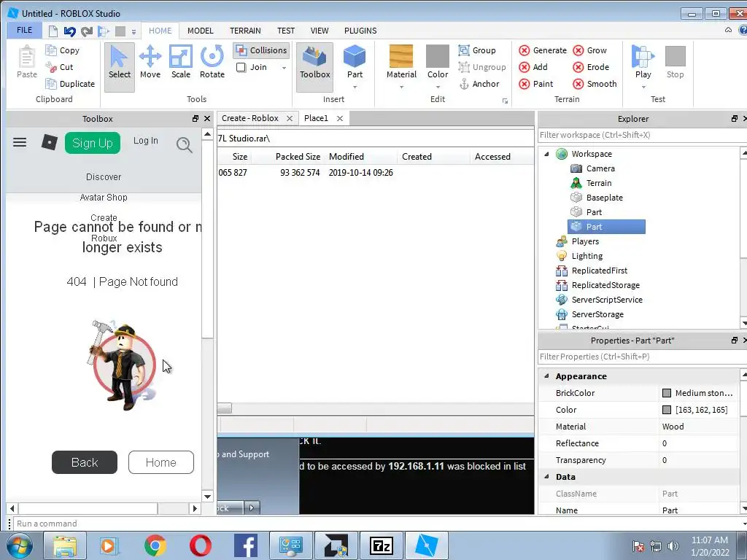Click the Avatar Shop link
The height and width of the screenshot is (560, 747).
click(x=104, y=197)
